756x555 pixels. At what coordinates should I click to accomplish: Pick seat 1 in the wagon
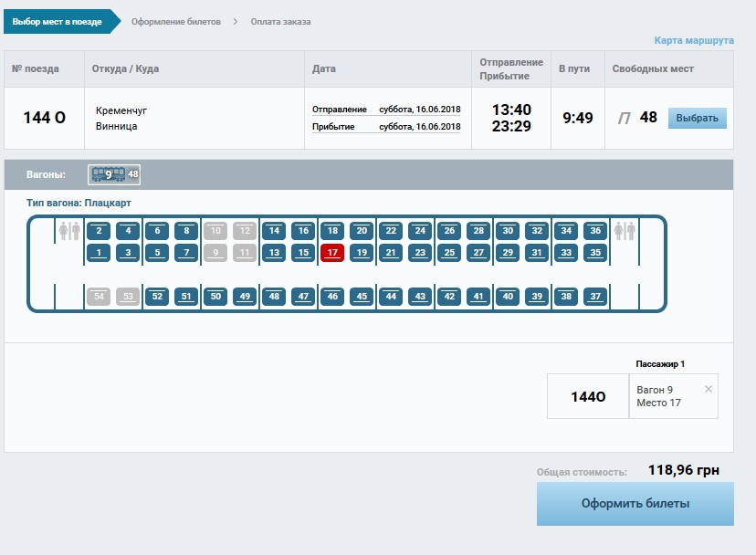pyautogui.click(x=99, y=253)
